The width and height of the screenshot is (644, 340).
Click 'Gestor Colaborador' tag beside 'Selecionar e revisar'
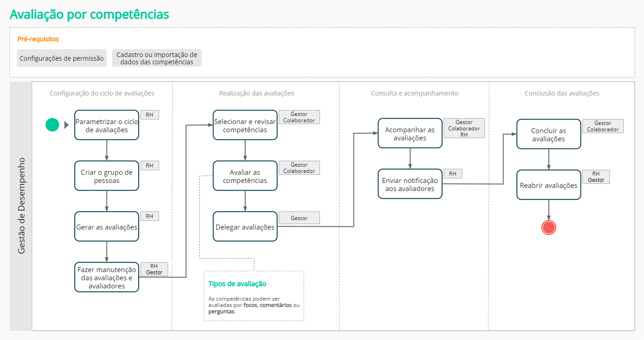pos(299,117)
